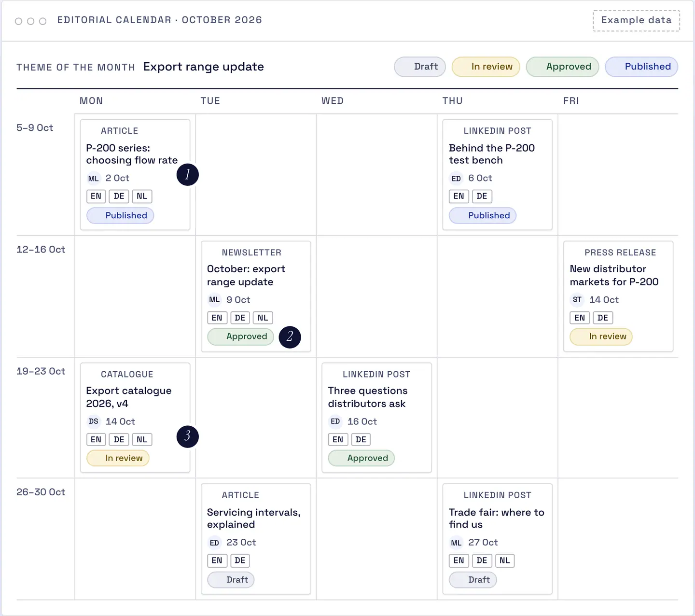Select the 19–23 Oct week row label
This screenshot has width=695, height=616.
pos(41,371)
